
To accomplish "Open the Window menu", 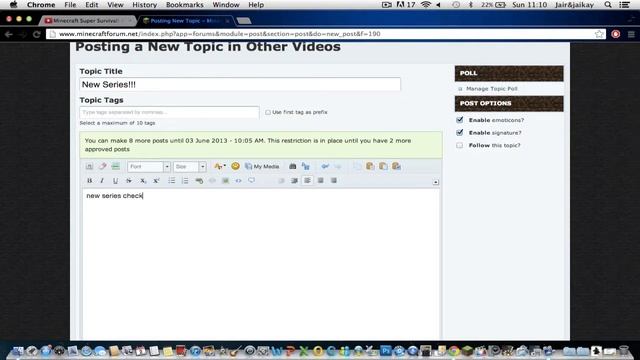I will (x=226, y=5).
